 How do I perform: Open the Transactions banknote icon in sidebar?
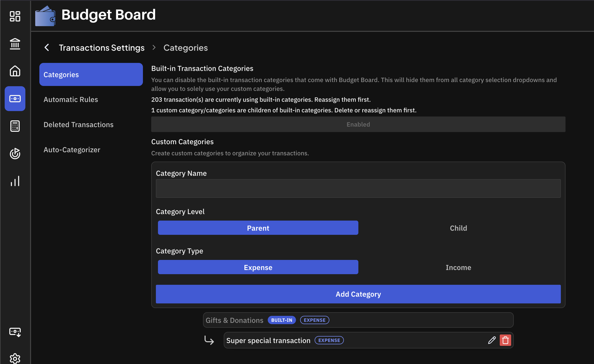[15, 99]
